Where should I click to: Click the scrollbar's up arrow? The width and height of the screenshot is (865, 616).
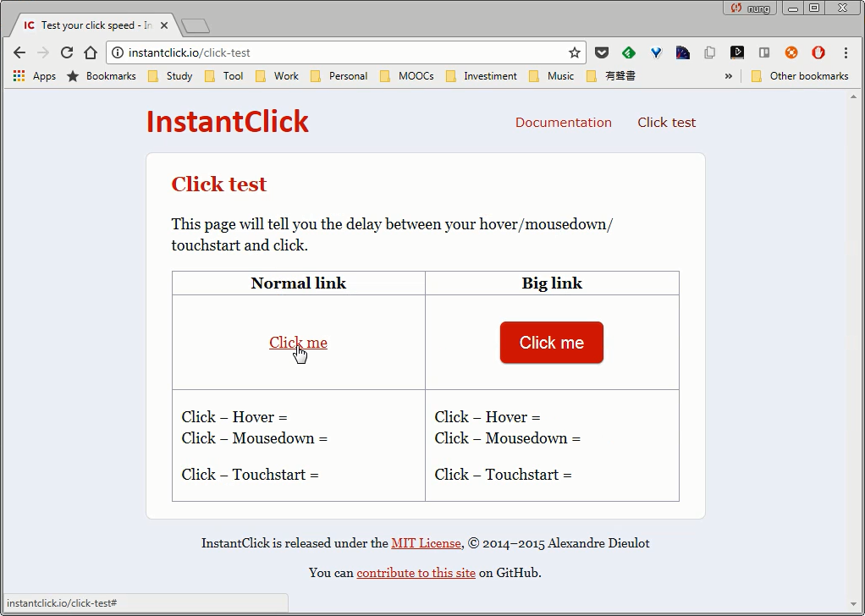click(853, 96)
